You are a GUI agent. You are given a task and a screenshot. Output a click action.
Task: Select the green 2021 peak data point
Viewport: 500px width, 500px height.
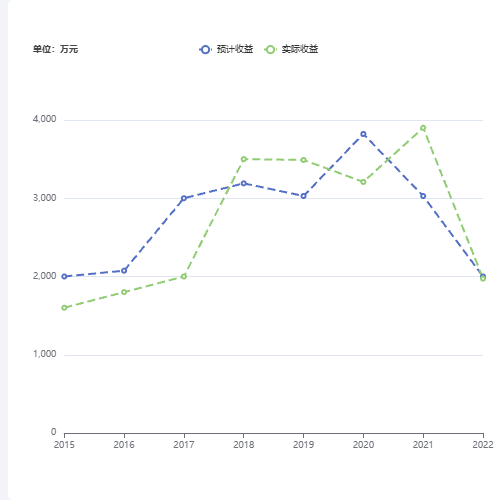pyautogui.click(x=423, y=128)
